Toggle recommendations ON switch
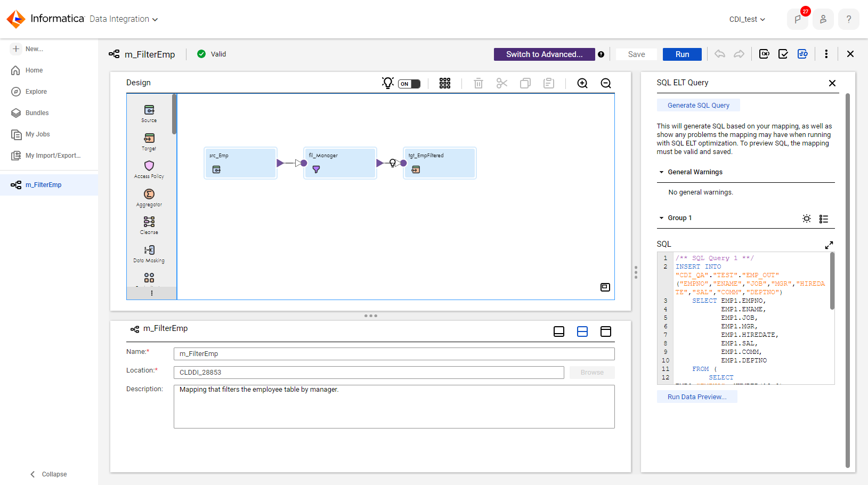This screenshot has height=485, width=868. (409, 84)
